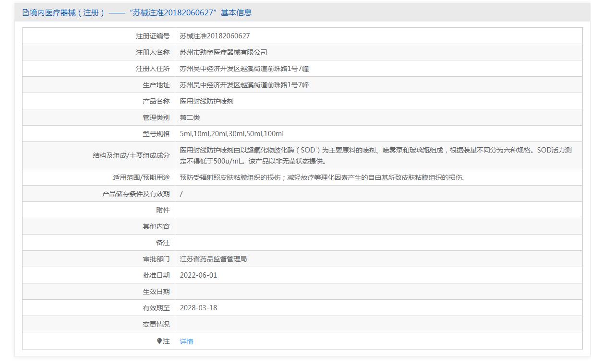
Task: Click the 产品储存条件及有效期 row label
Action: pyautogui.click(x=136, y=194)
